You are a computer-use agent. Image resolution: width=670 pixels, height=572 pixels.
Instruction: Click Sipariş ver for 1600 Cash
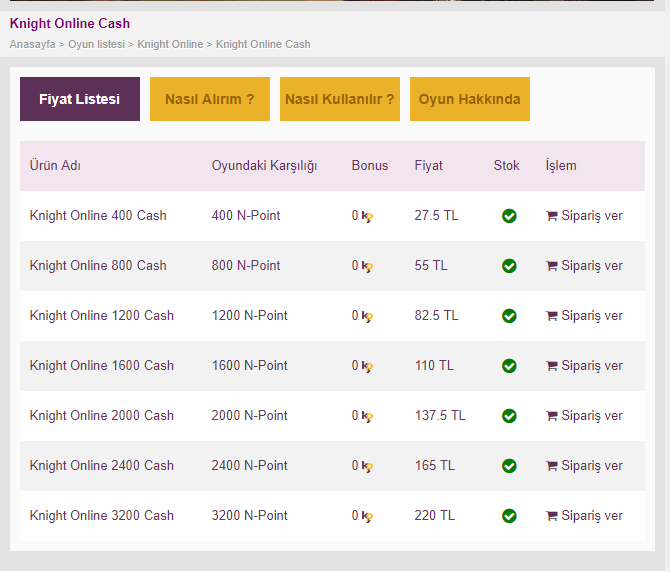click(584, 366)
